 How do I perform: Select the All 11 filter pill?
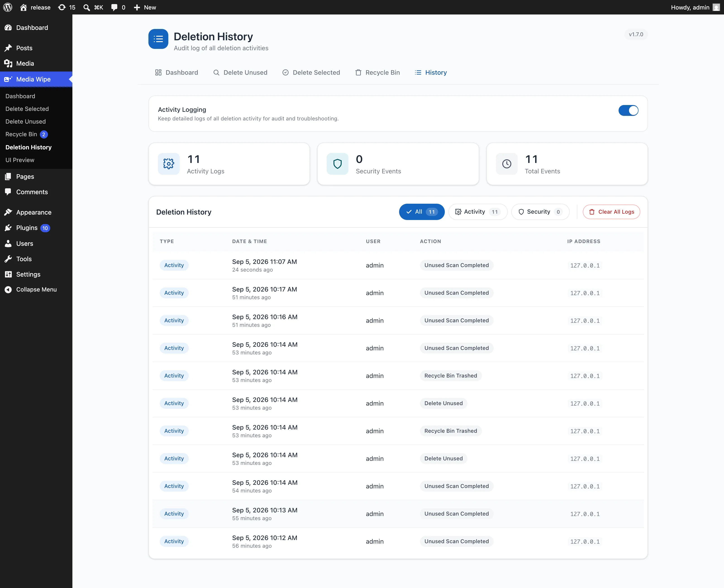coord(422,212)
